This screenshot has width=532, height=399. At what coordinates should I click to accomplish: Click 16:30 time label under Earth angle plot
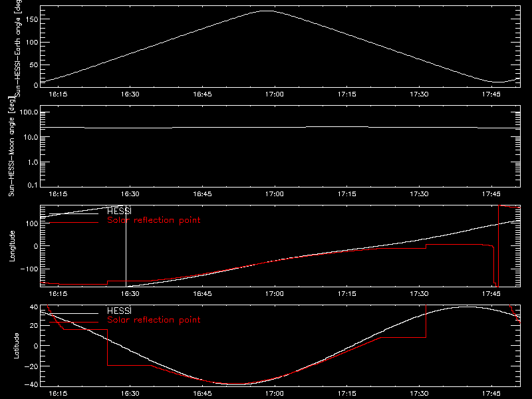pos(130,94)
